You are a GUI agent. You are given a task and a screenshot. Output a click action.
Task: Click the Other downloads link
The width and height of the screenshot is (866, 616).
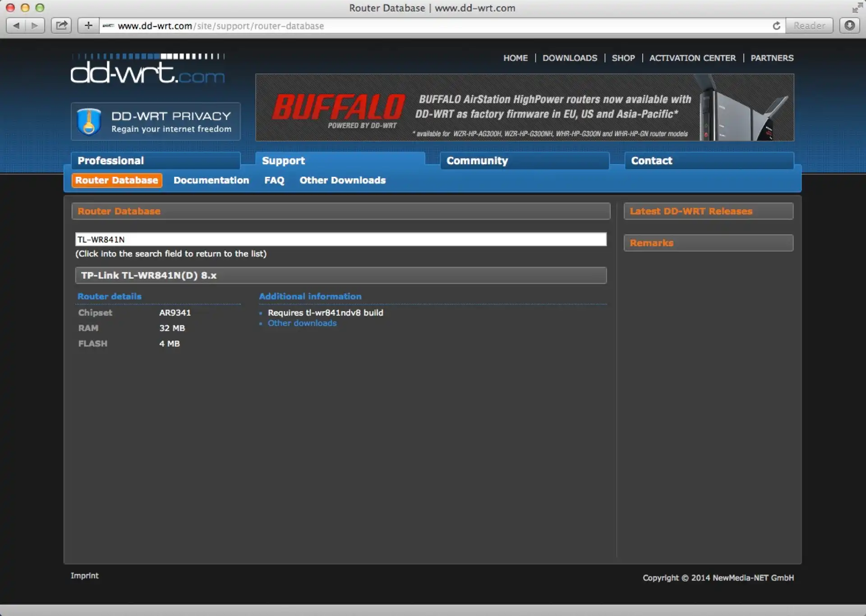[x=302, y=323]
